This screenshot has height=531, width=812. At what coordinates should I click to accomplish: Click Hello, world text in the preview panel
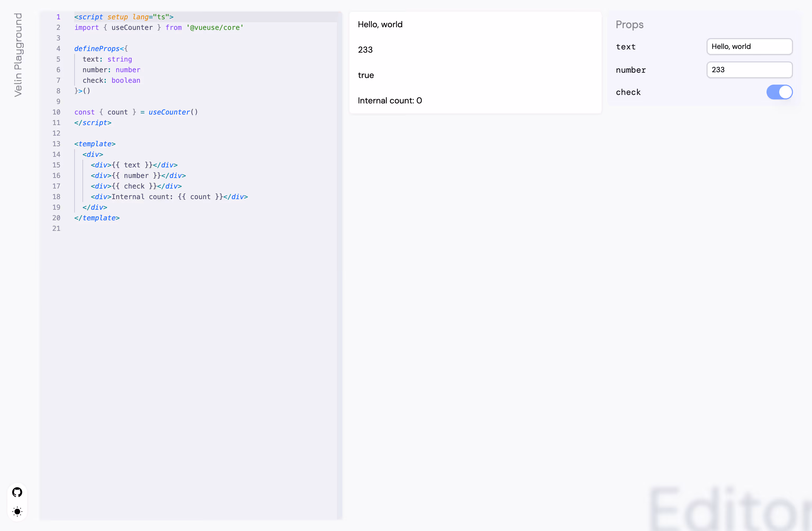[380, 24]
